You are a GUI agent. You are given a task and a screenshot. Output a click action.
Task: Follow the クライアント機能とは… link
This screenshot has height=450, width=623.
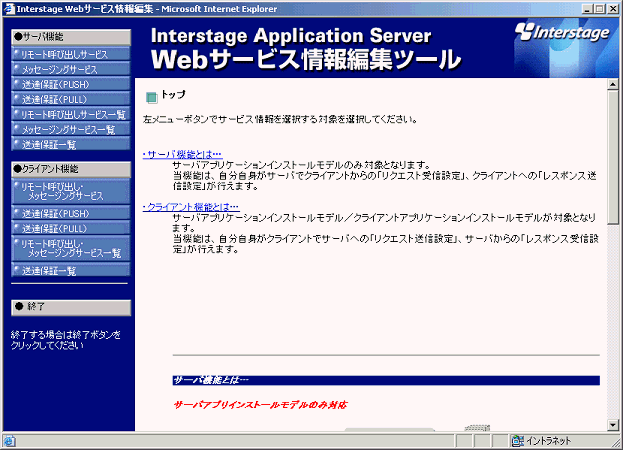point(191,207)
